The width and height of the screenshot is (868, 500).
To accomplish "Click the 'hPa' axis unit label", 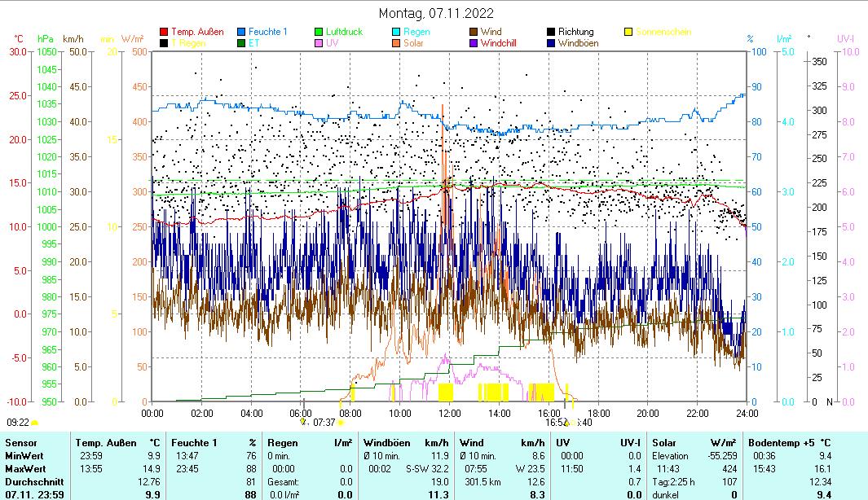I will click(x=46, y=39).
